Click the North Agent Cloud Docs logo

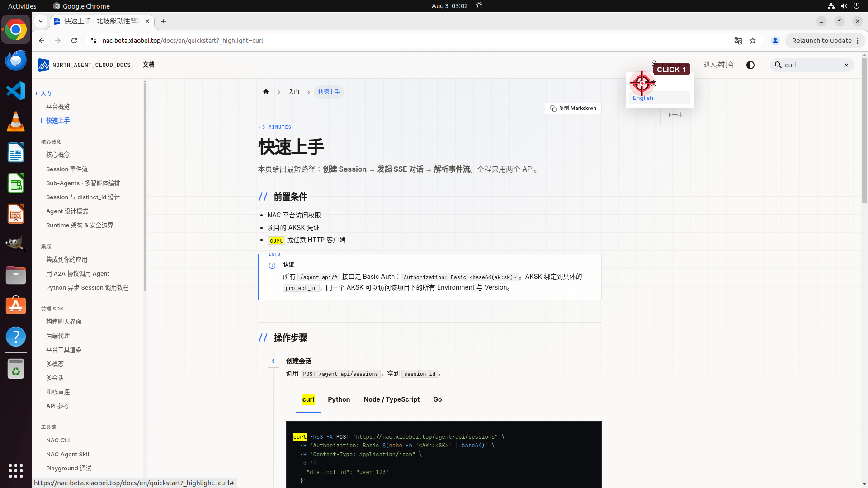[85, 65]
